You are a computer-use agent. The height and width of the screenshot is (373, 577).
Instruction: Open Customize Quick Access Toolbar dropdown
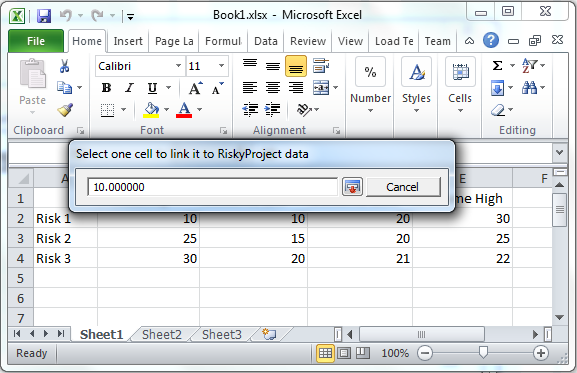coord(130,17)
